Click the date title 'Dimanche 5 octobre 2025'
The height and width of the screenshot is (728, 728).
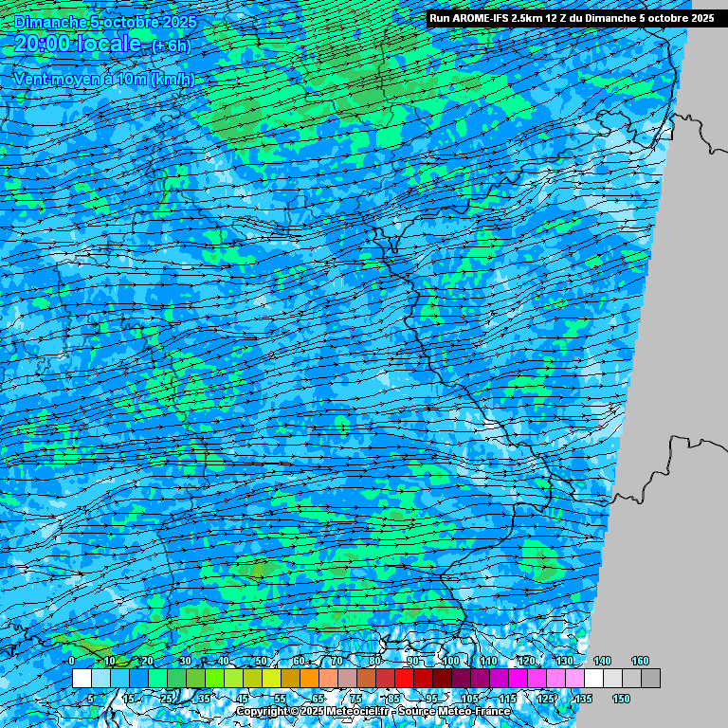tap(106, 21)
